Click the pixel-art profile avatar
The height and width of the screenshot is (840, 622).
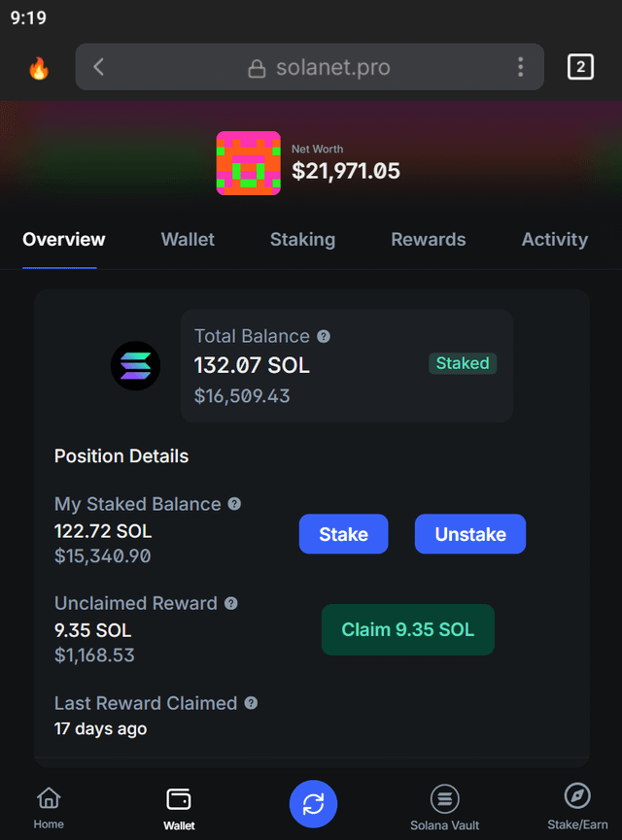[x=248, y=163]
